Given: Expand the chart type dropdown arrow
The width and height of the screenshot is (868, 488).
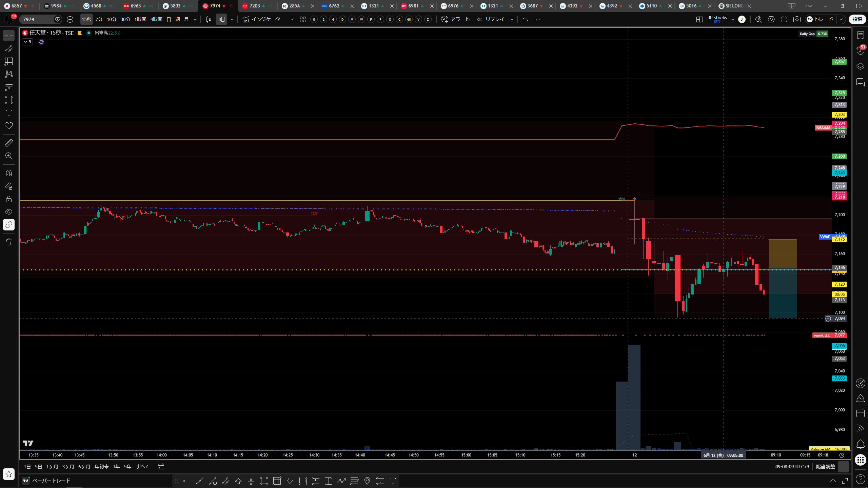Looking at the screenshot, I should coord(232,19).
